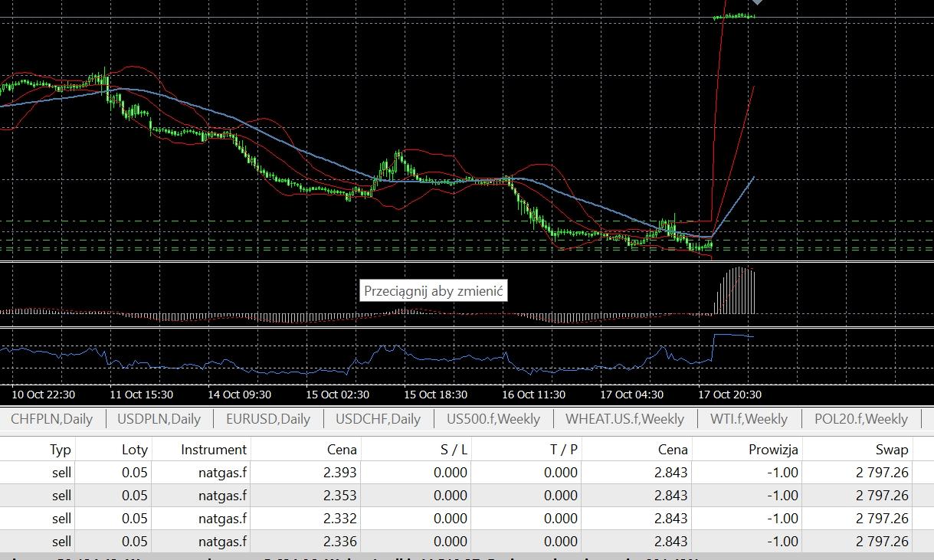Select natgas.f in the 2.353 trade row
Screen dimensions: 934x560
222,496
